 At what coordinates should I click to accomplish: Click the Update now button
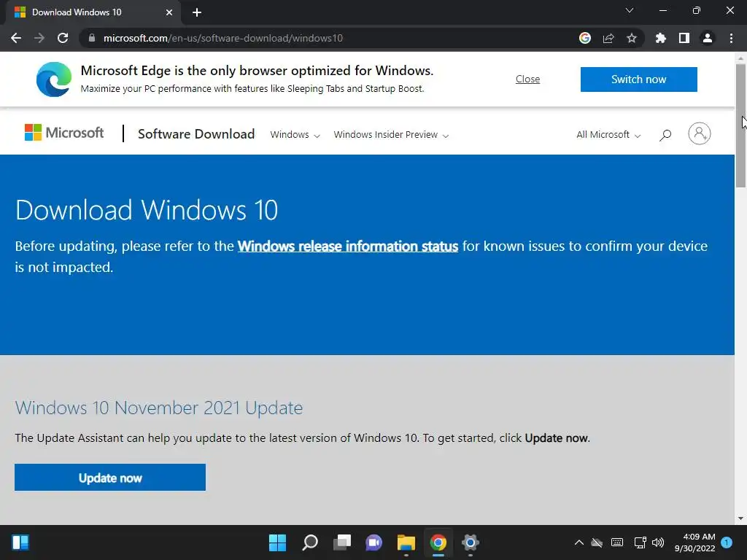pos(110,477)
